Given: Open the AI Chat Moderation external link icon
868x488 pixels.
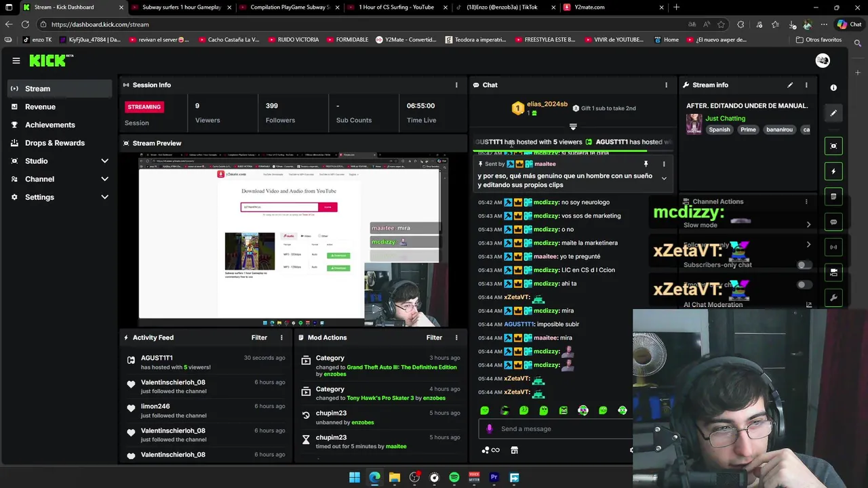Looking at the screenshot, I should click(808, 304).
